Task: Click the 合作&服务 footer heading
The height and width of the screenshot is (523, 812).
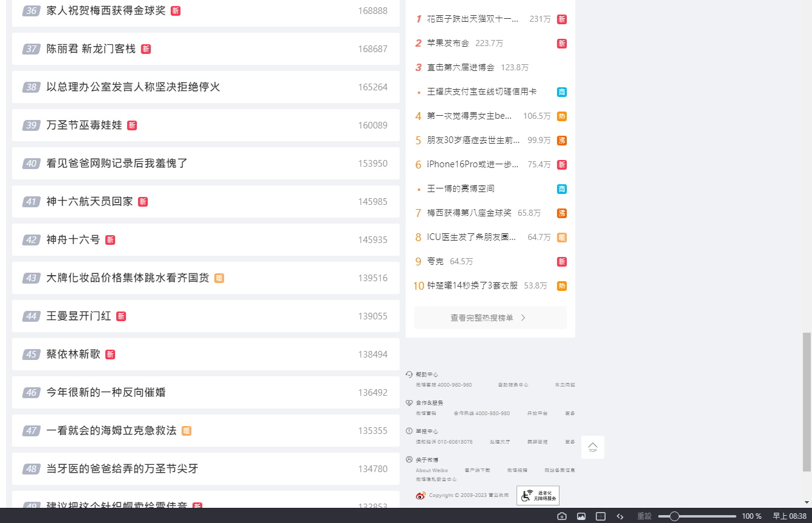Action: coord(429,403)
